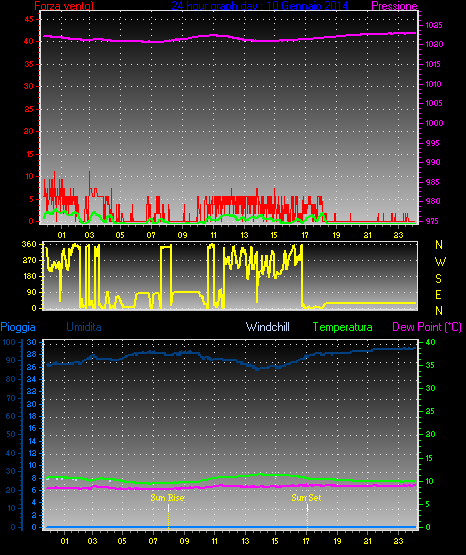Click the blue 100 humidity axis value

(x=9, y=342)
